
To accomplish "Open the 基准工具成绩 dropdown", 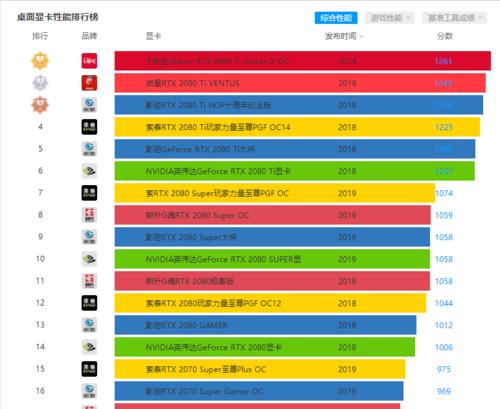I will coord(455,18).
